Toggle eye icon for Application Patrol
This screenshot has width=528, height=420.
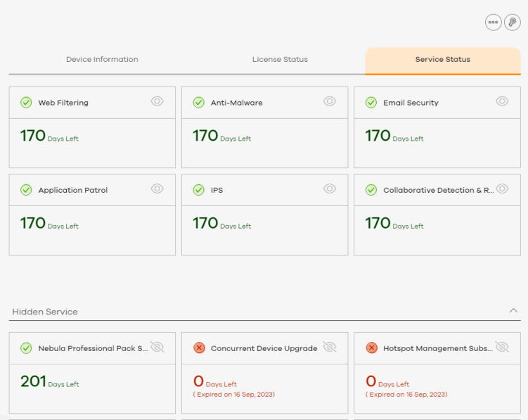tap(157, 189)
